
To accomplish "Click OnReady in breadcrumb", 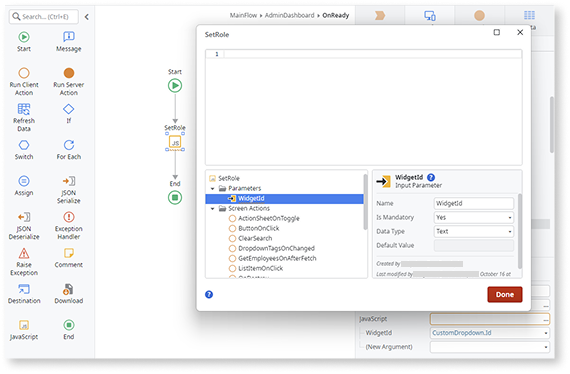I will [x=336, y=15].
